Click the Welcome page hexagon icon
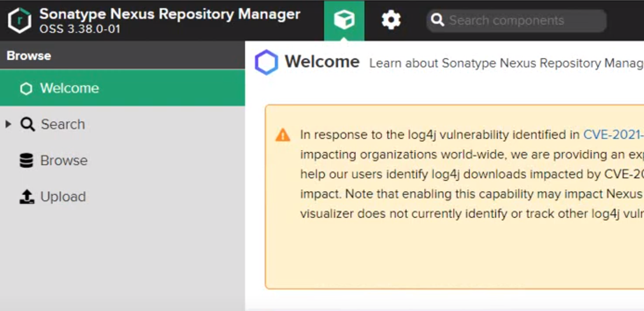Viewport: 644px width, 311px height. click(x=266, y=63)
